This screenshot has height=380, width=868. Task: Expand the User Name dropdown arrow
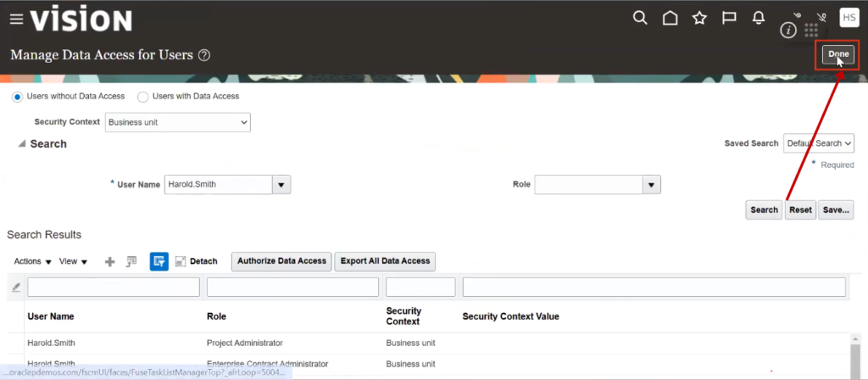(281, 184)
